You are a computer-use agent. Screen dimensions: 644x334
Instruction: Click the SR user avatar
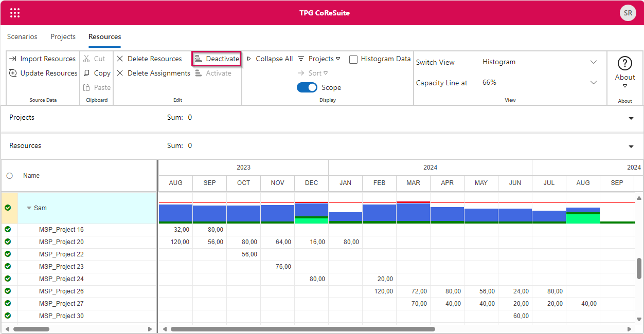click(628, 13)
